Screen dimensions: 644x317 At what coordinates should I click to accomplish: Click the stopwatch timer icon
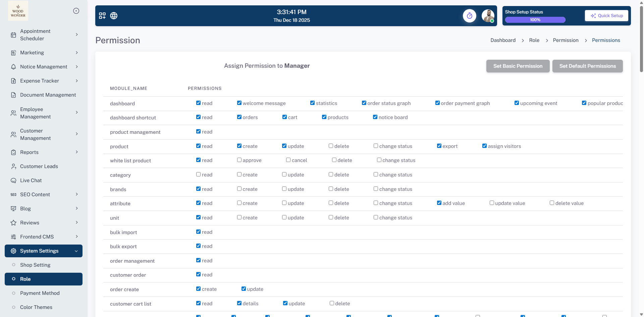click(469, 16)
